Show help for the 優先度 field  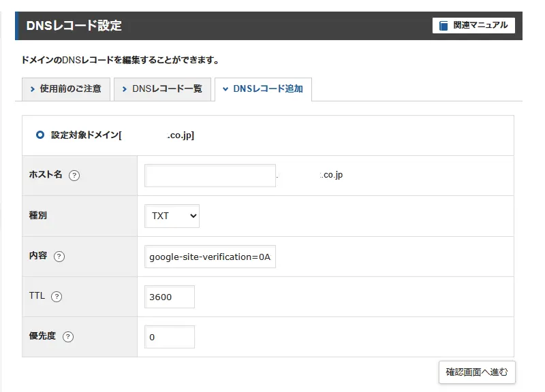[x=68, y=337]
